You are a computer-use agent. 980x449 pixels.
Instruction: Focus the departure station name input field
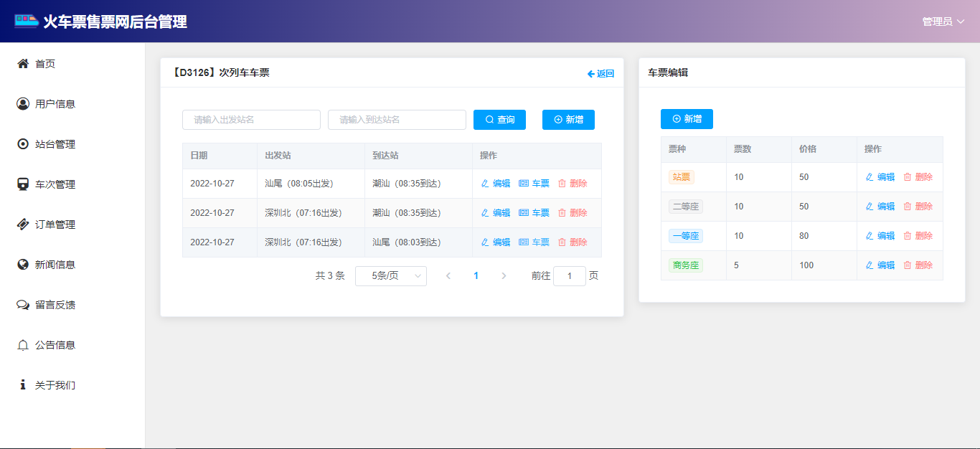251,120
